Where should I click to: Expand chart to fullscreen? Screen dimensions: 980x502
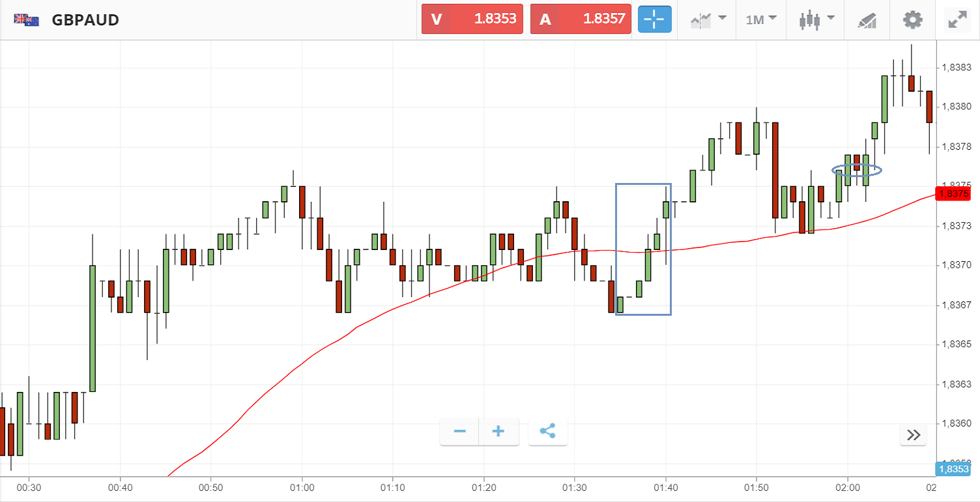[957, 20]
